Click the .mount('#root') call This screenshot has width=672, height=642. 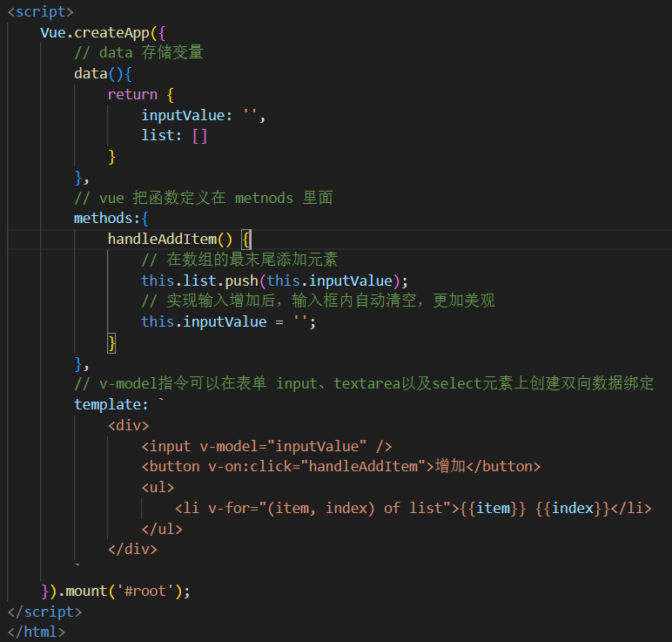(x=124, y=591)
